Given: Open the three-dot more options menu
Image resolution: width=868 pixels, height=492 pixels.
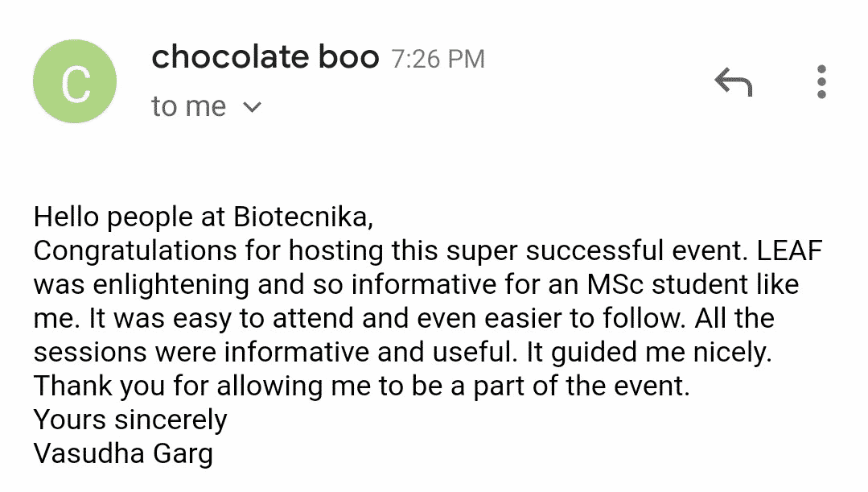Looking at the screenshot, I should point(821,82).
